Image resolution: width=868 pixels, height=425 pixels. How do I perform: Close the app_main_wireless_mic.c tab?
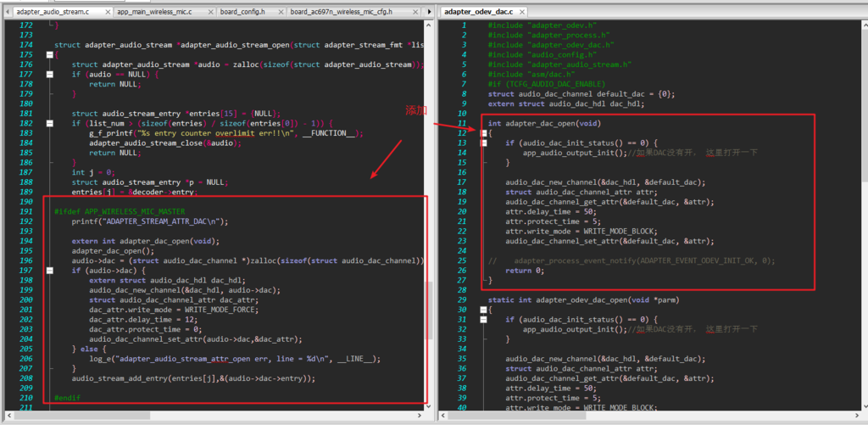pos(210,12)
